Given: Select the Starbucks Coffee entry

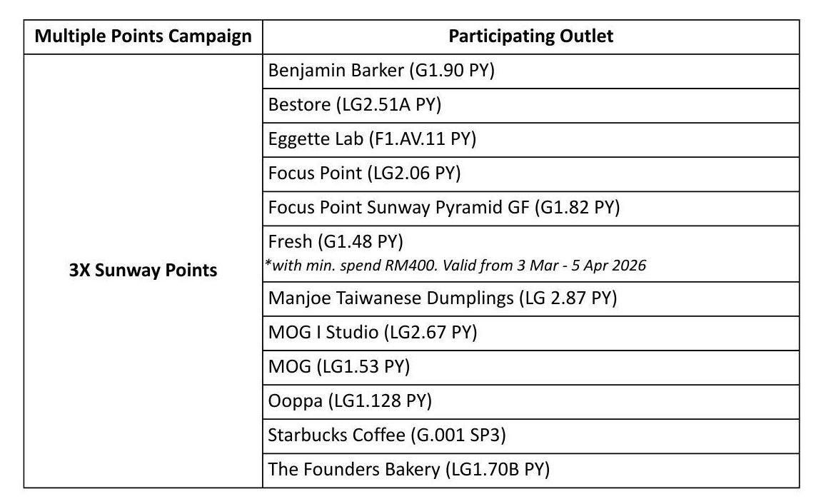Looking at the screenshot, I should [x=387, y=435].
